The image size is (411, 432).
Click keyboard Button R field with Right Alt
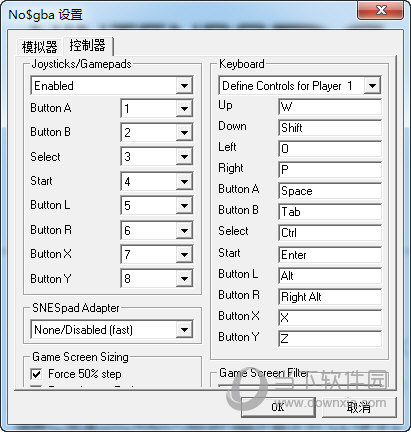tap(330, 297)
